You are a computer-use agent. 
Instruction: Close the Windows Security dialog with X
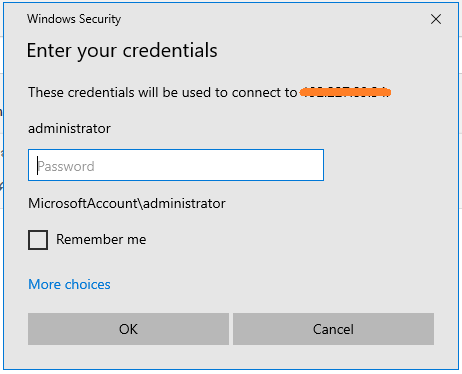436,19
